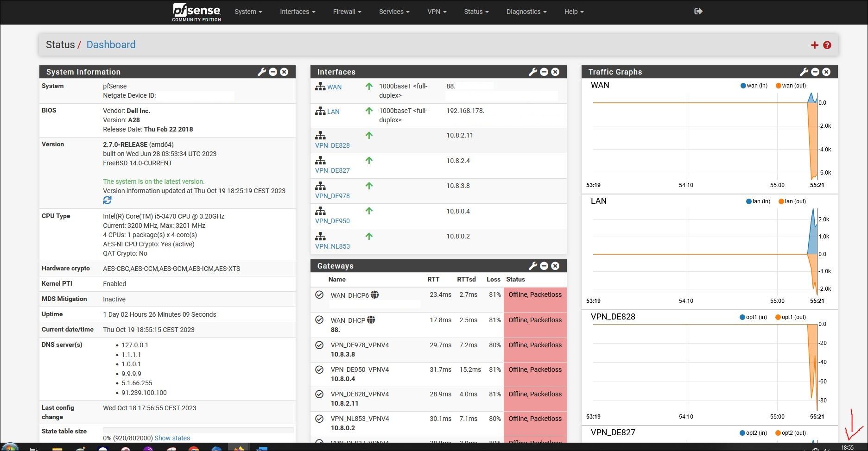868x451 pixels.
Task: Toggle the opt2 (out) series in VPN_DE827 graph
Action: coord(791,433)
